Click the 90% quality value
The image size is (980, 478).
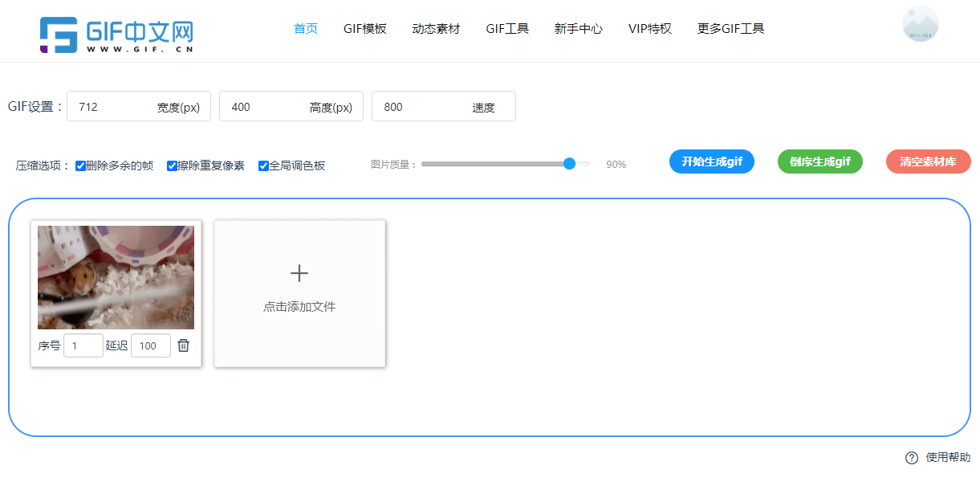tap(616, 165)
